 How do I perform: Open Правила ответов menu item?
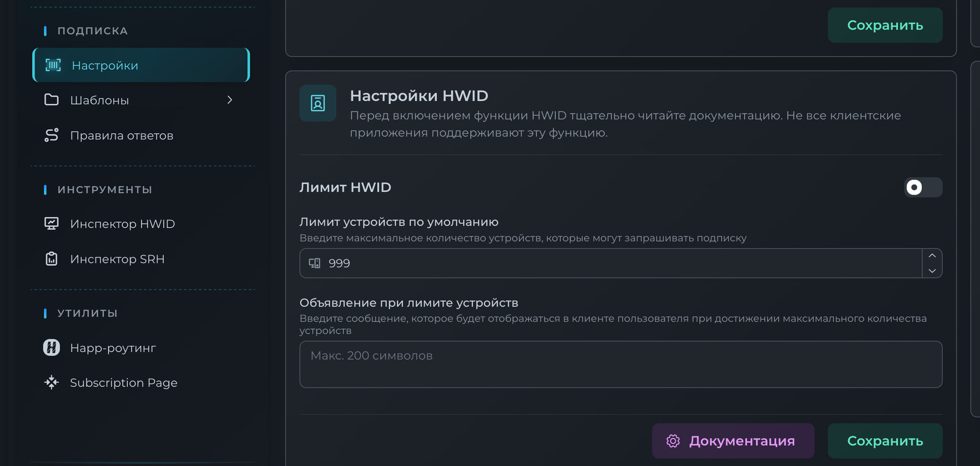(x=121, y=135)
